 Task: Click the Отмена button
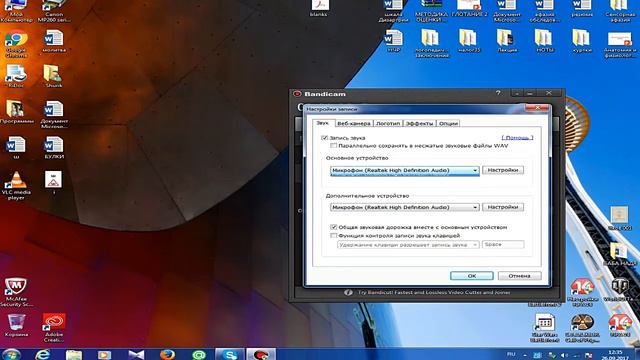pos(520,276)
